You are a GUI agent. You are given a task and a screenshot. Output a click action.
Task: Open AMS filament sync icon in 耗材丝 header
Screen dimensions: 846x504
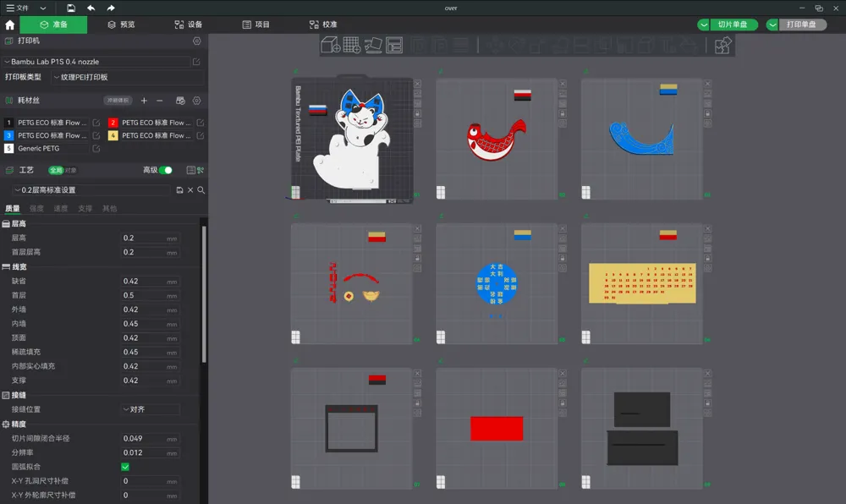pyautogui.click(x=180, y=101)
